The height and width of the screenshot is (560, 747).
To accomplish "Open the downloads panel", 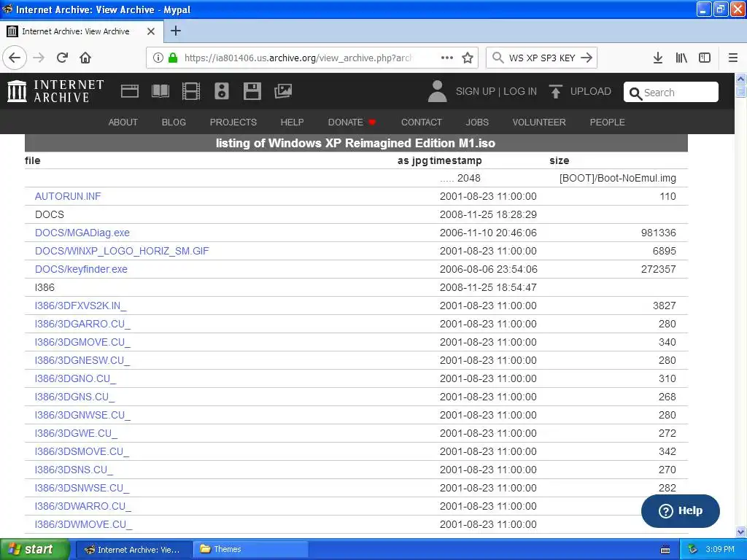I will [x=658, y=58].
